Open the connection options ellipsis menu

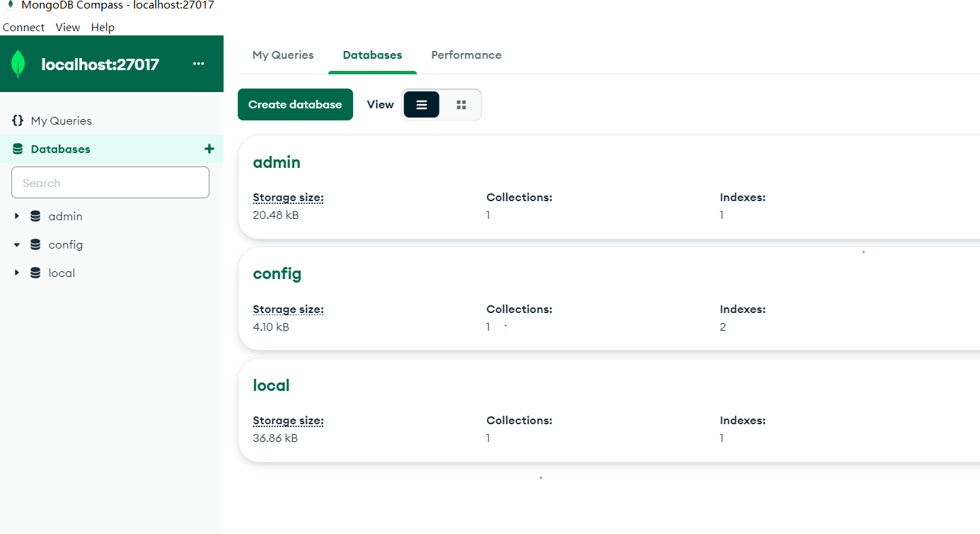pos(199,64)
